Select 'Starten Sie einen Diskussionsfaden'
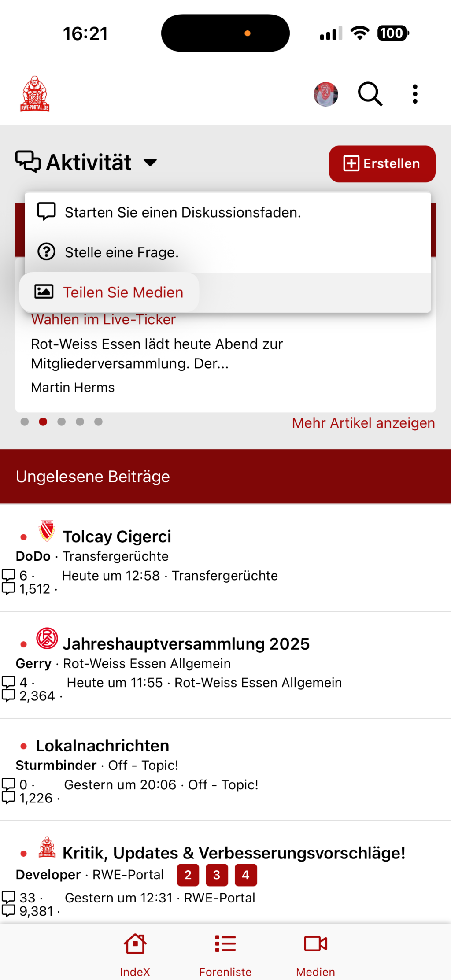The width and height of the screenshot is (451, 980). (183, 212)
